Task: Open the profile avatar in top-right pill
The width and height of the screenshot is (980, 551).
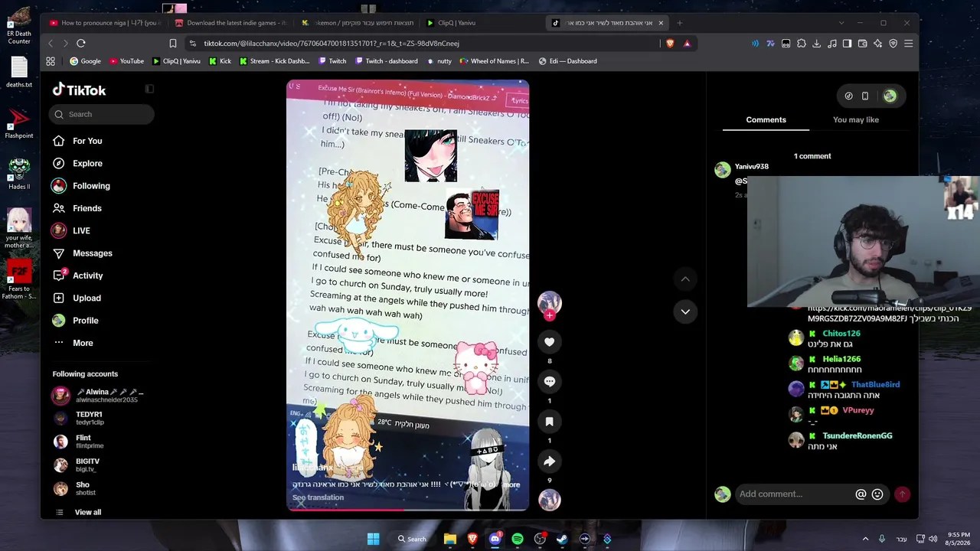Action: pos(890,96)
